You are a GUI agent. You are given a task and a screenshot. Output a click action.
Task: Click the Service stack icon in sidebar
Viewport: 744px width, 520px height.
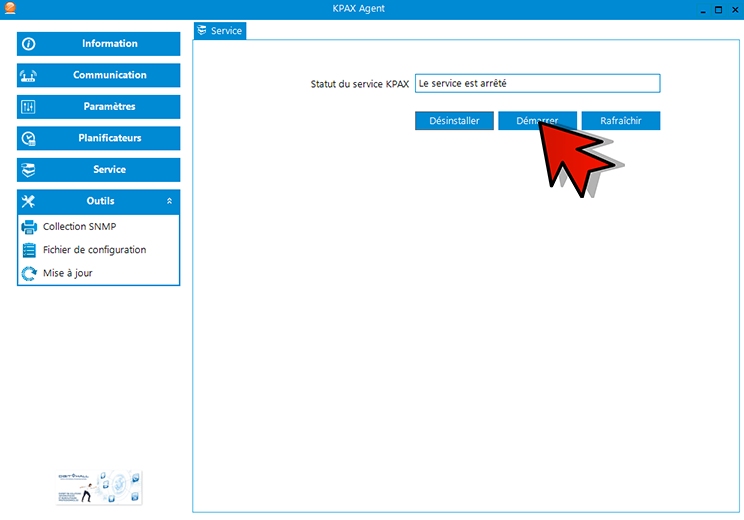click(28, 170)
